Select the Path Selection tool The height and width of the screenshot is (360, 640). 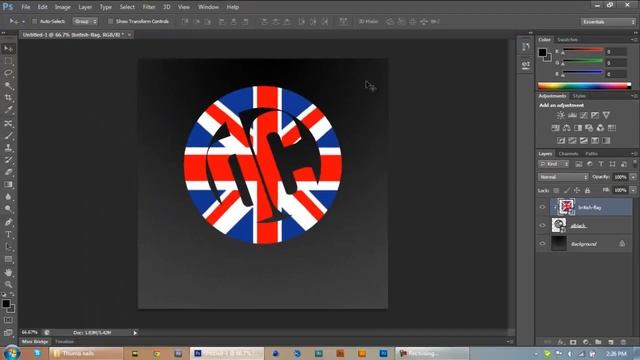click(x=8, y=247)
